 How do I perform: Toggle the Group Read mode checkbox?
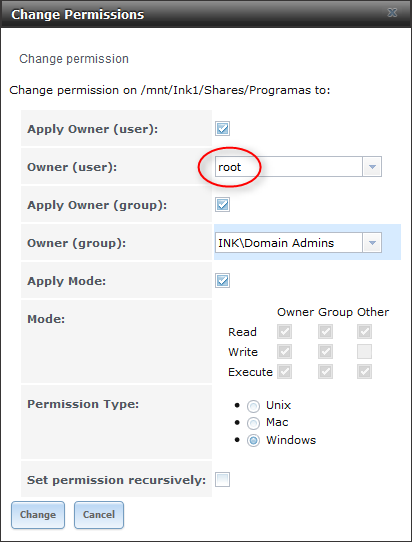pyautogui.click(x=325, y=331)
